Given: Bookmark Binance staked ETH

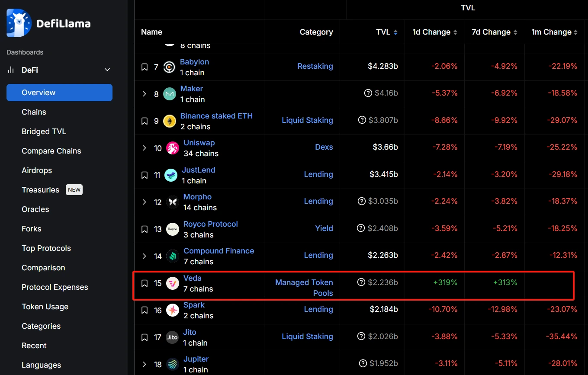Looking at the screenshot, I should click(145, 121).
